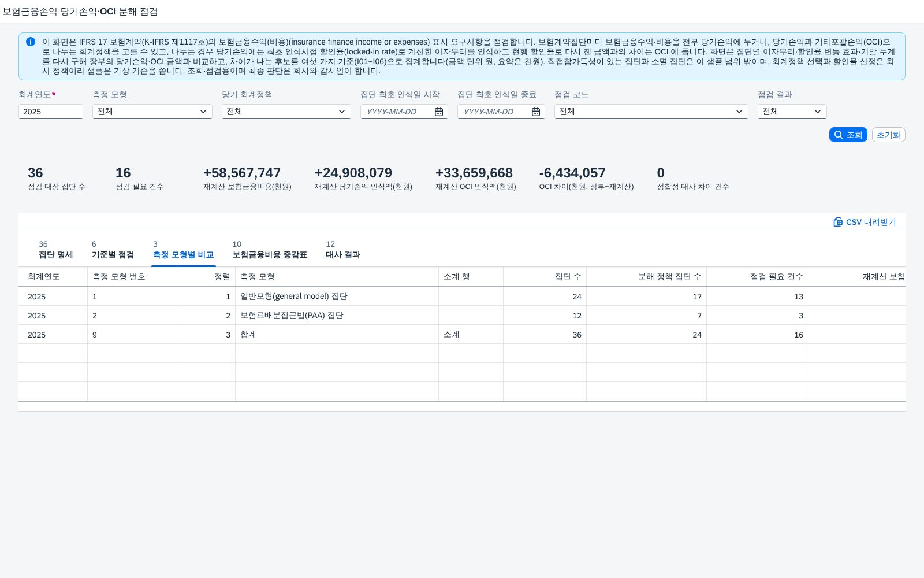Open calendar picker for 집단 최초 인식일 시작
The width and height of the screenshot is (924, 578).
439,112
